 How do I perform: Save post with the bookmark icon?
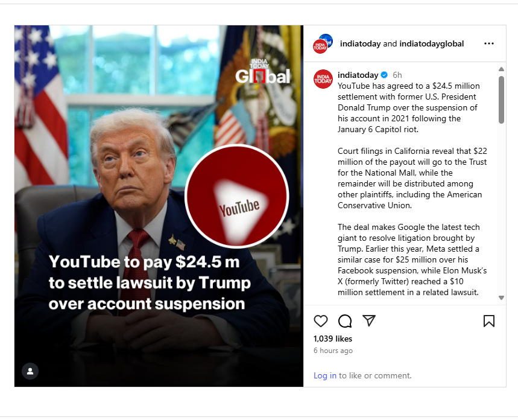coord(489,321)
